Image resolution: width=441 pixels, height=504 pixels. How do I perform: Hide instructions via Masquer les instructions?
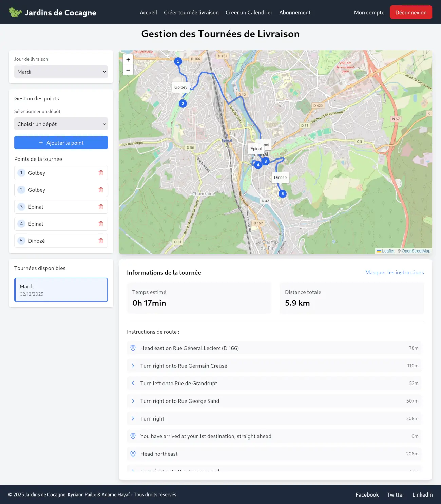[394, 272]
